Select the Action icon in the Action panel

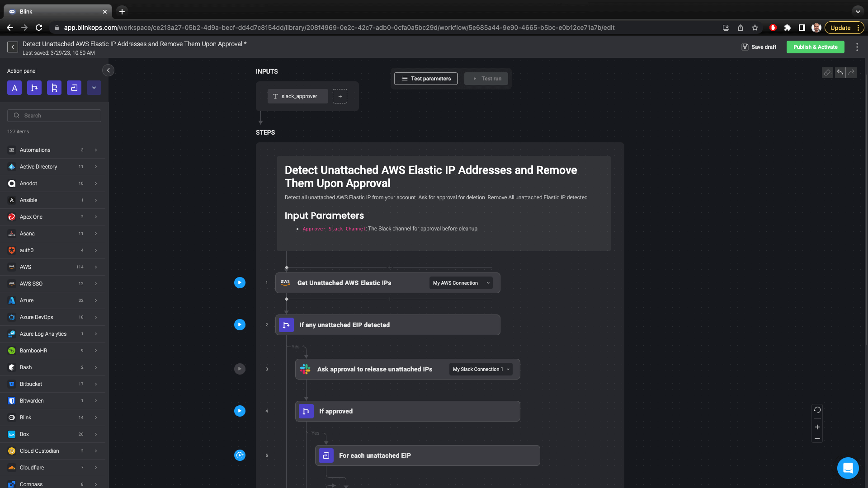(14, 88)
